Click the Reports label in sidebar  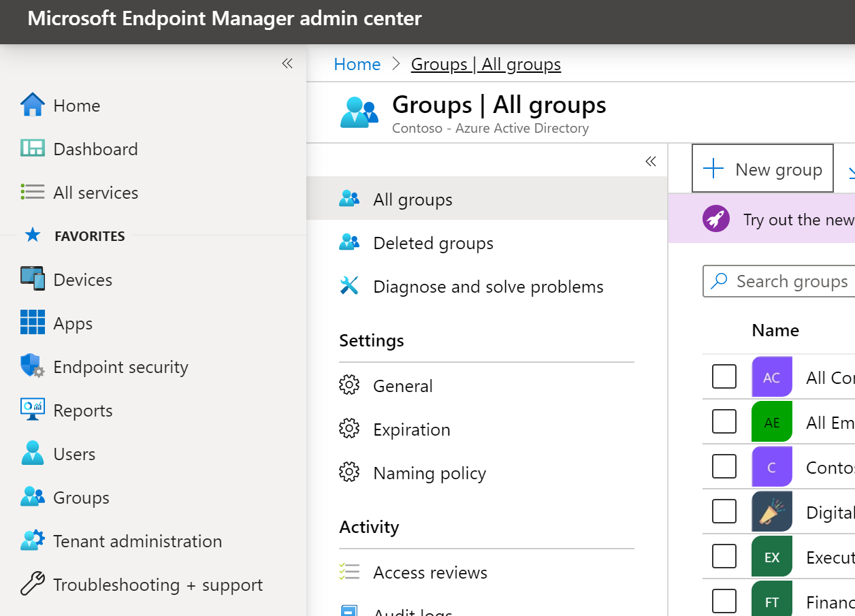[83, 410]
